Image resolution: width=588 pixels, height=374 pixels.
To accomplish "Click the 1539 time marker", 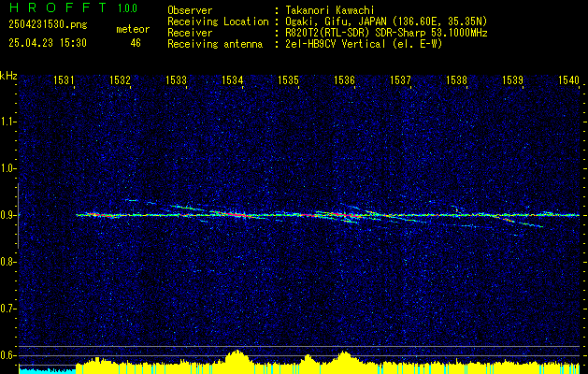I will click(x=512, y=79).
